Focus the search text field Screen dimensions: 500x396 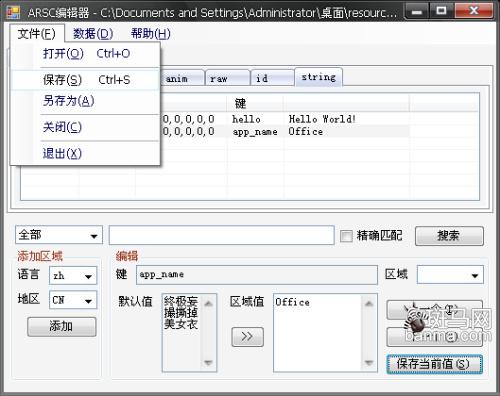point(222,235)
